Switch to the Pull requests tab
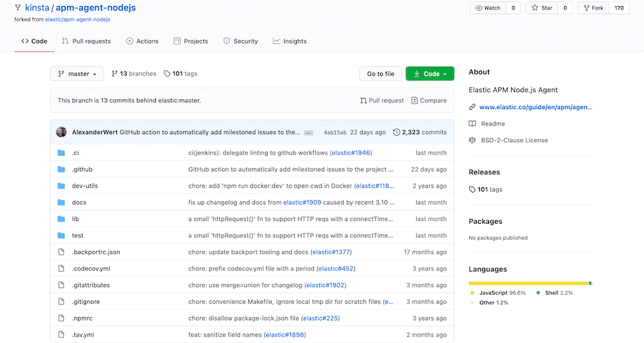This screenshot has height=343, width=644. [86, 41]
